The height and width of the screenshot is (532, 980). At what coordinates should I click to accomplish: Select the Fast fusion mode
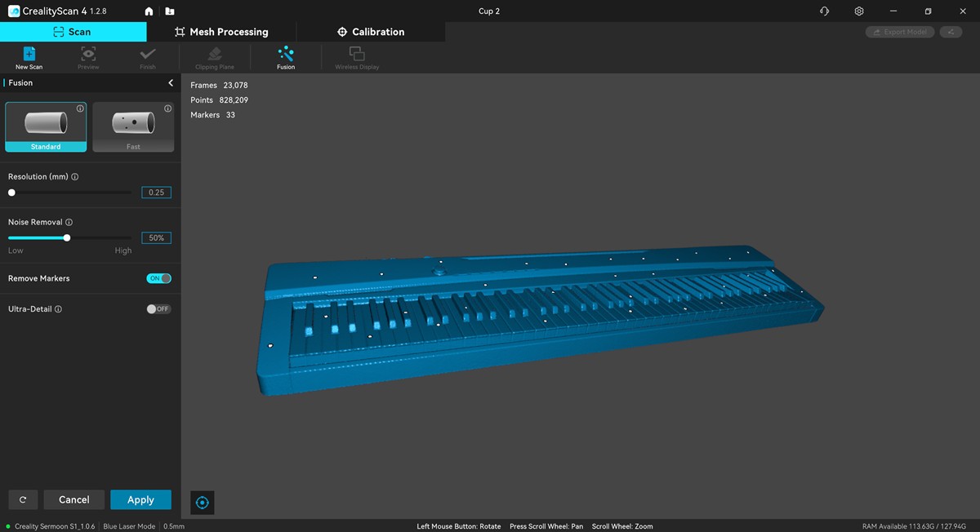point(133,127)
